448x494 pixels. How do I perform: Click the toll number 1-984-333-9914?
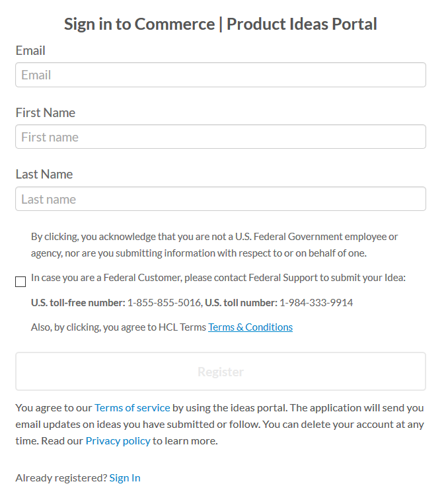(316, 303)
